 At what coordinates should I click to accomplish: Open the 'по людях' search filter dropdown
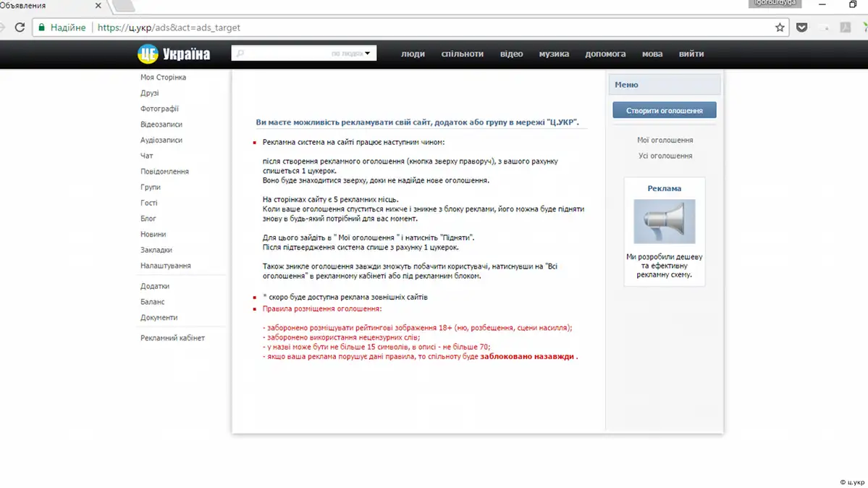point(351,54)
